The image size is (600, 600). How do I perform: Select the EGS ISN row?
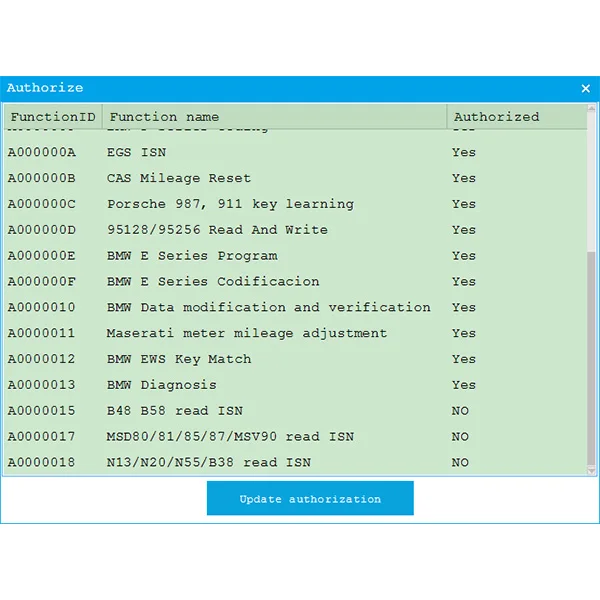pos(295,152)
